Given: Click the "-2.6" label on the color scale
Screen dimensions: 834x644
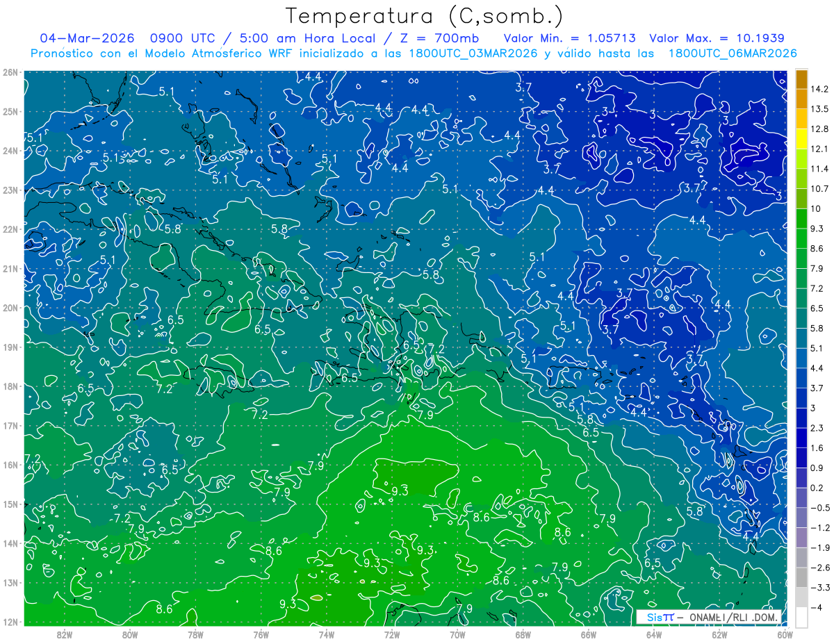Looking at the screenshot, I should coord(819,568).
